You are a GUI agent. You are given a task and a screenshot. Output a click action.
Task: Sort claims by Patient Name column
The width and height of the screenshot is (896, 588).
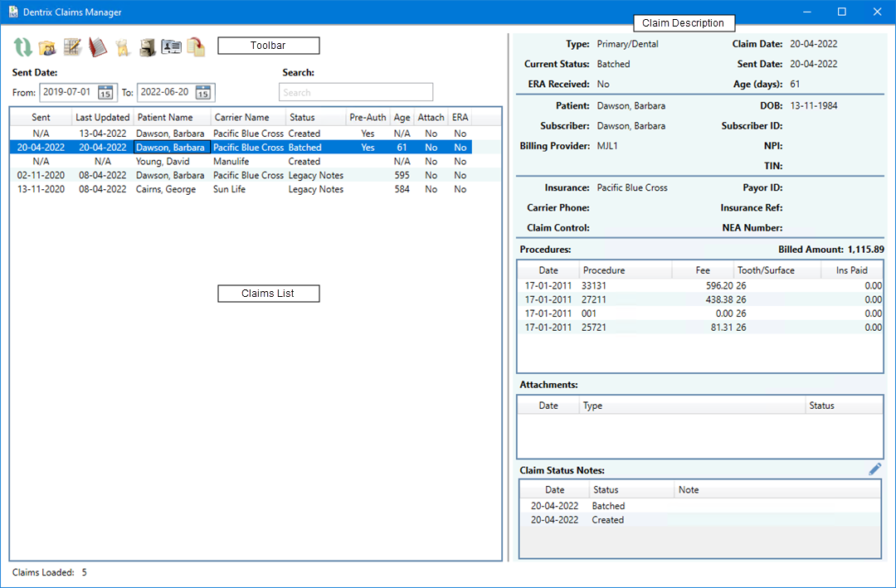pyautogui.click(x=165, y=118)
